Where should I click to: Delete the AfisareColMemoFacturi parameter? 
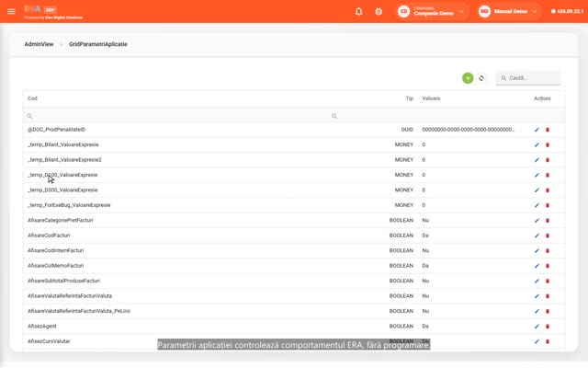pyautogui.click(x=548, y=266)
